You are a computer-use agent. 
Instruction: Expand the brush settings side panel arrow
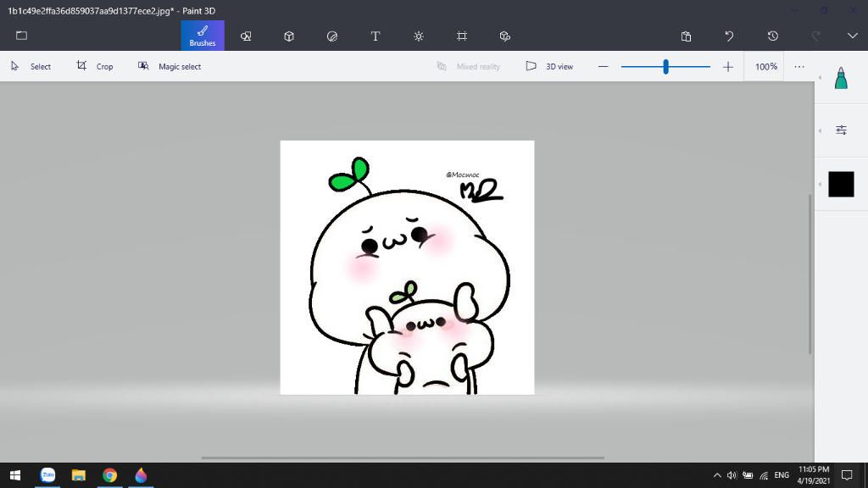(x=820, y=130)
